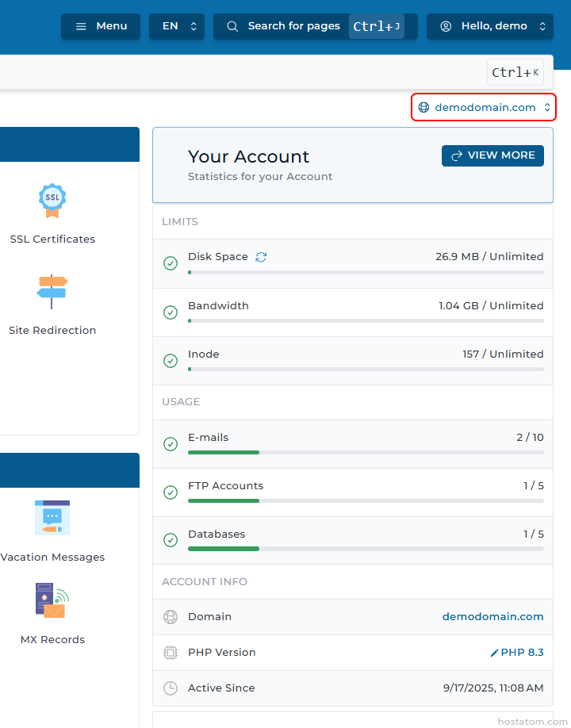The image size is (571, 728).
Task: Open the MX Records icon
Action: [x=52, y=600]
